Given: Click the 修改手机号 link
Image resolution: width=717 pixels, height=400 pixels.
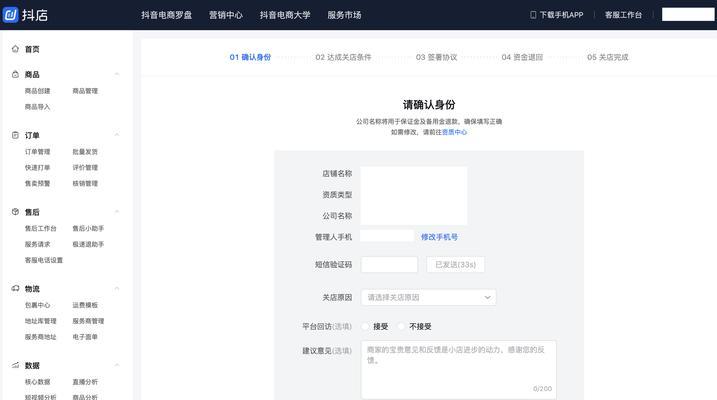Looking at the screenshot, I should [x=439, y=237].
